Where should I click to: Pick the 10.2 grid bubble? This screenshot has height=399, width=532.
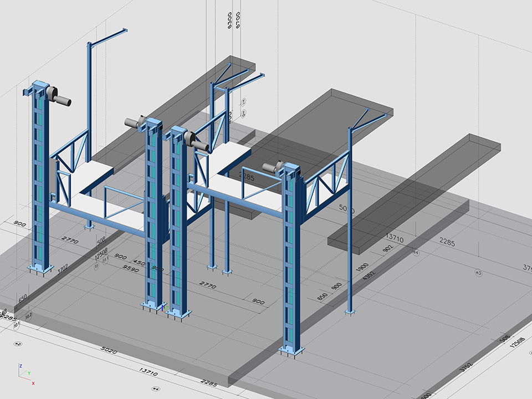pyautogui.click(x=29, y=315)
